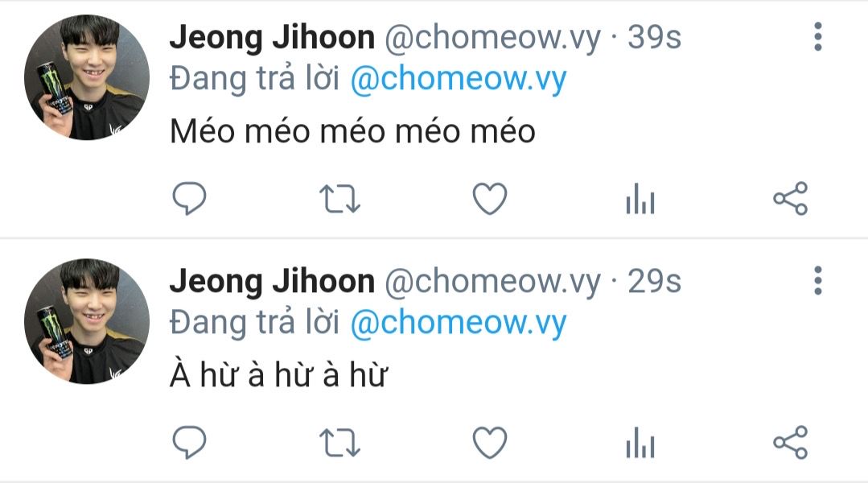The width and height of the screenshot is (868, 483).
Task: Share the "À hừ à hừ" tweet
Action: point(791,442)
